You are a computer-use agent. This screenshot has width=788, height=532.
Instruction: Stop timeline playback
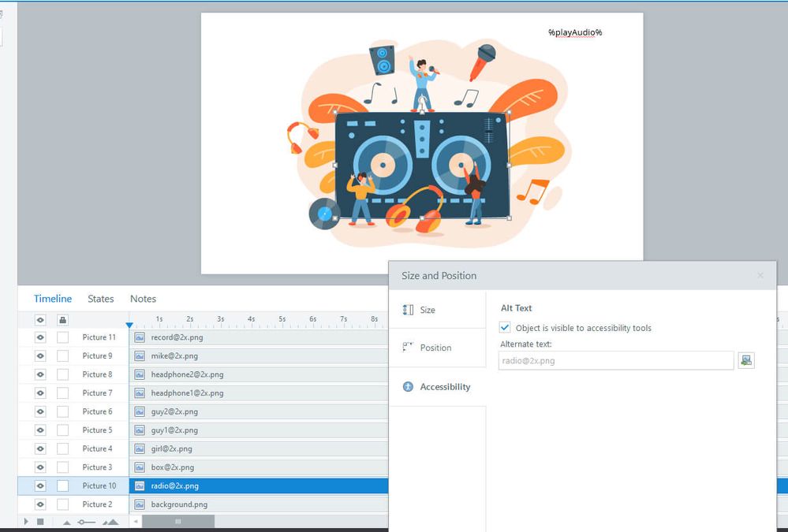41,522
